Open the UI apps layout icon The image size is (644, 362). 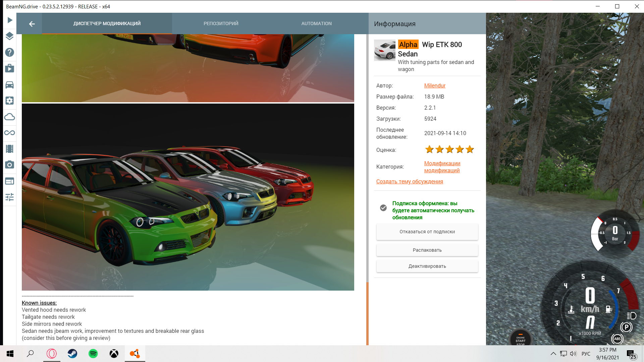[10, 181]
